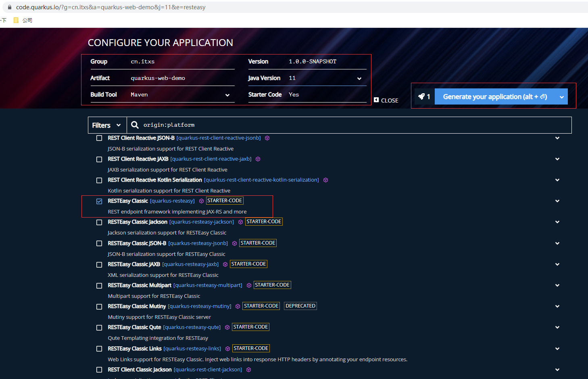Expand RESTEasy Classic Qute row chevron
The height and width of the screenshot is (379, 588).
[x=557, y=327]
